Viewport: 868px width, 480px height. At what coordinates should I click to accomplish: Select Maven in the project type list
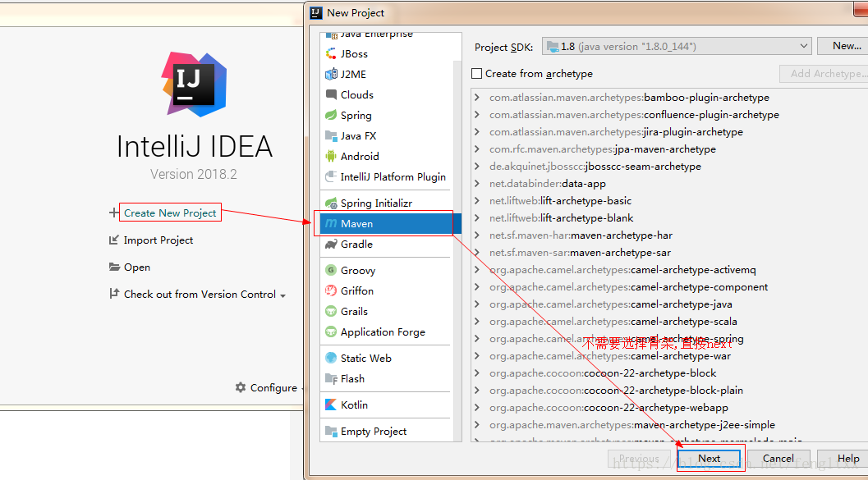click(387, 223)
